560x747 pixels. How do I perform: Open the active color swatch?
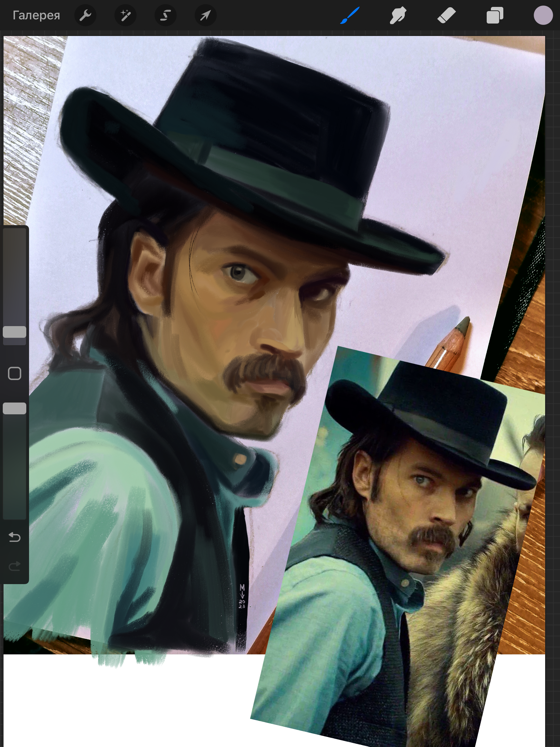[543, 16]
